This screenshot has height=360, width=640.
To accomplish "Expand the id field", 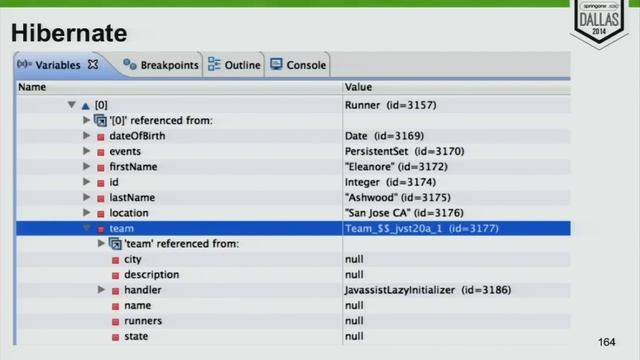I will 86,182.
